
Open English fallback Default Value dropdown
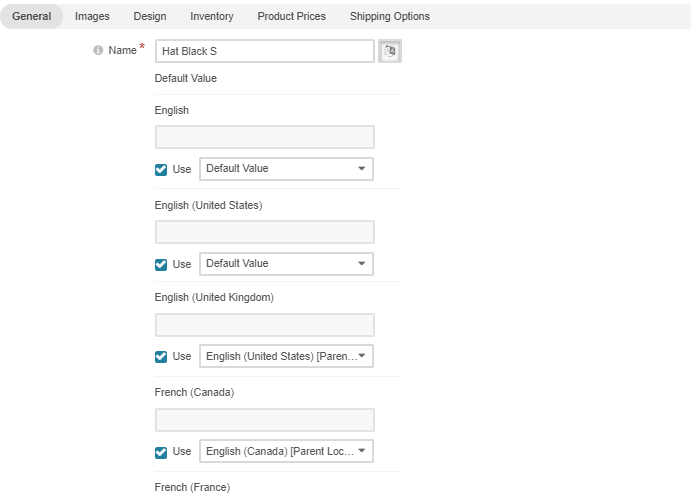click(x=286, y=169)
